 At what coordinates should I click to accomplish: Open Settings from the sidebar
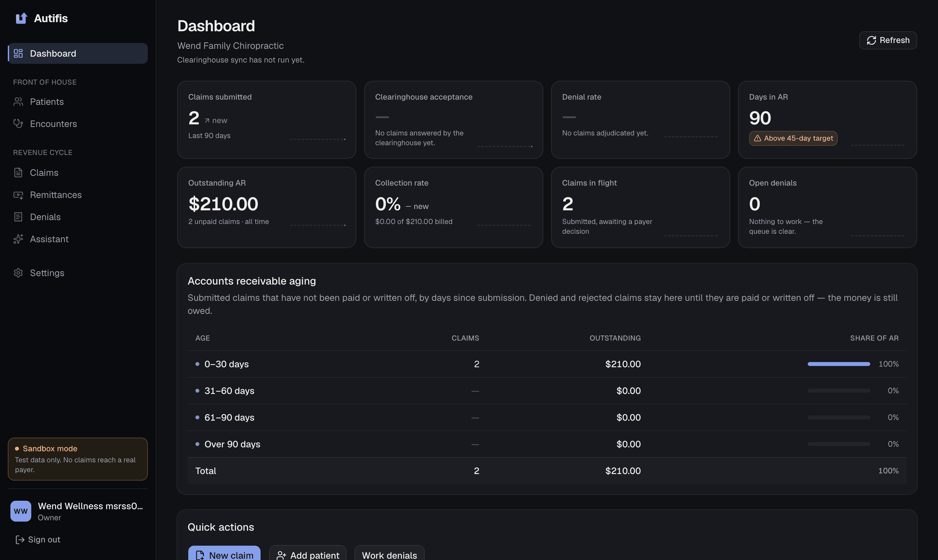(78, 273)
